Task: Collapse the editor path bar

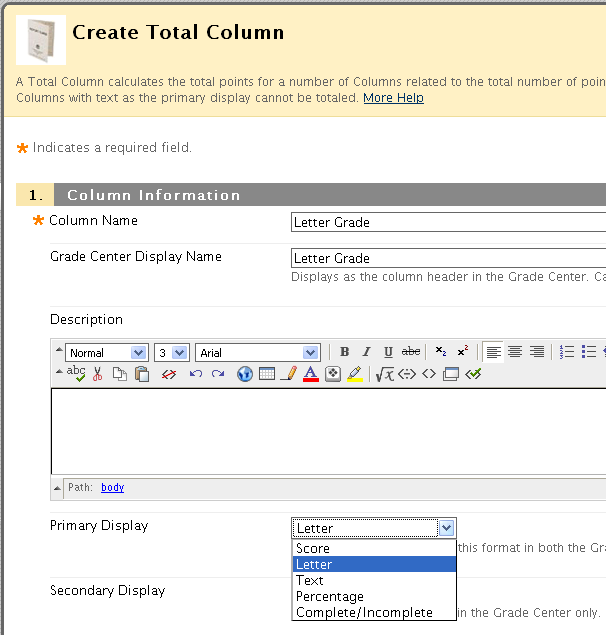Action: pyautogui.click(x=58, y=488)
